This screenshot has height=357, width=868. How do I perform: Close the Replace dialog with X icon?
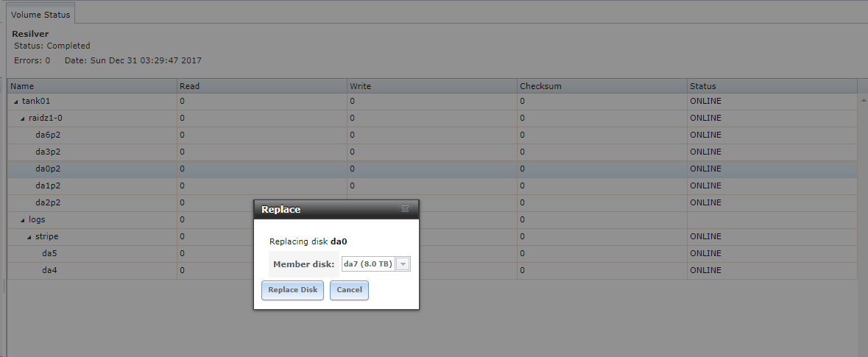(405, 209)
